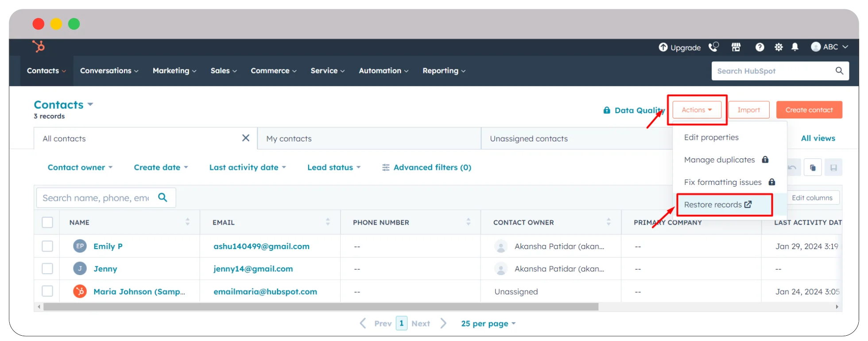This screenshot has height=341, width=868.
Task: Click the HubSpot sprocket logo
Action: pos(39,46)
